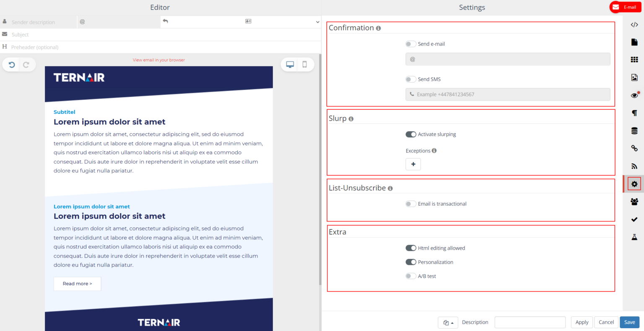Open the image file panel in sidebar
The image size is (644, 331).
coord(634,78)
